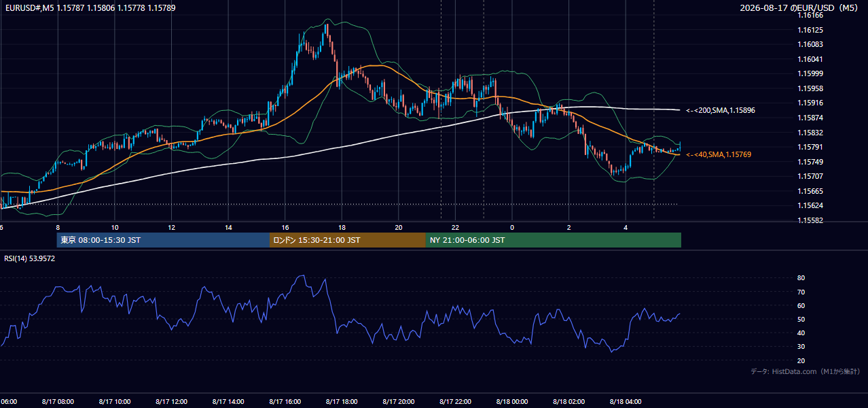
Task: Click price axis value 1.15874
Action: click(810, 118)
